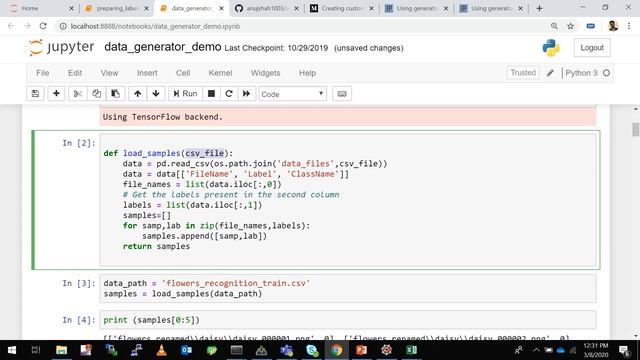The height and width of the screenshot is (360, 640).
Task: Reload the page
Action: coord(43,26)
